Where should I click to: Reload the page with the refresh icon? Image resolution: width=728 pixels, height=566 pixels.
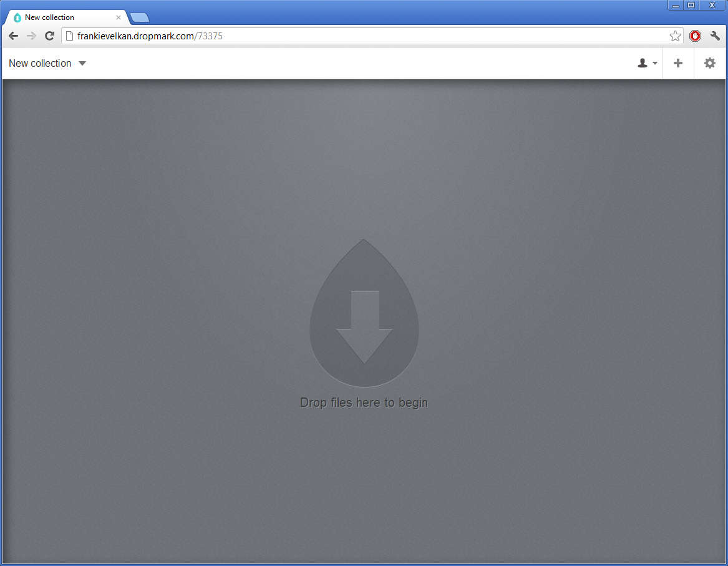(x=50, y=36)
